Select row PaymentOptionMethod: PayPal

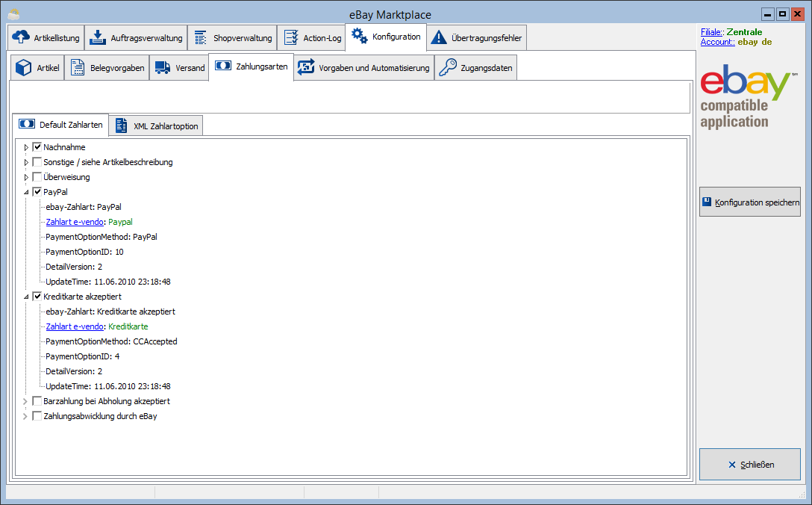tap(101, 237)
